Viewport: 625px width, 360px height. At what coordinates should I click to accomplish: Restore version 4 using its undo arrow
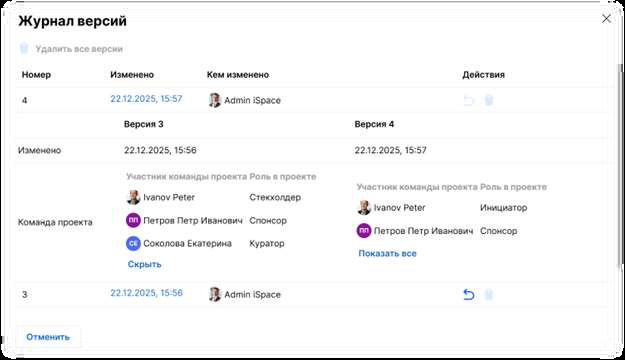click(469, 100)
